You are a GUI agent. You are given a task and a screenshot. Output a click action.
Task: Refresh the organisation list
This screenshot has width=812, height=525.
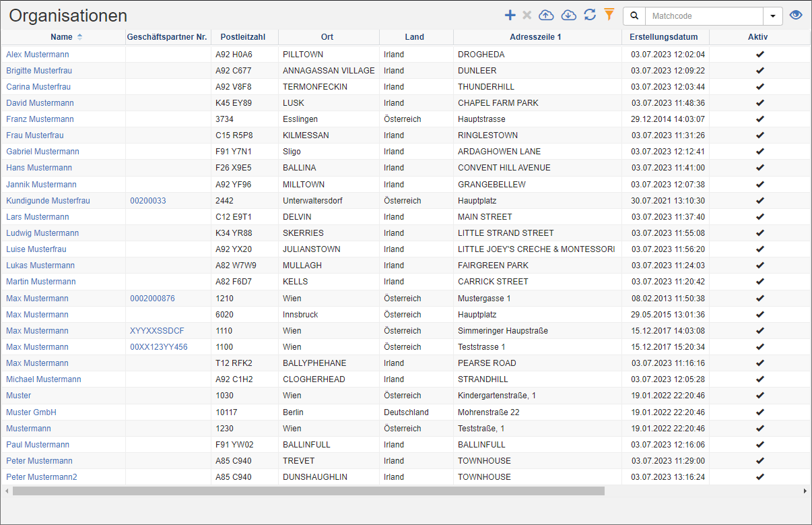pyautogui.click(x=590, y=15)
